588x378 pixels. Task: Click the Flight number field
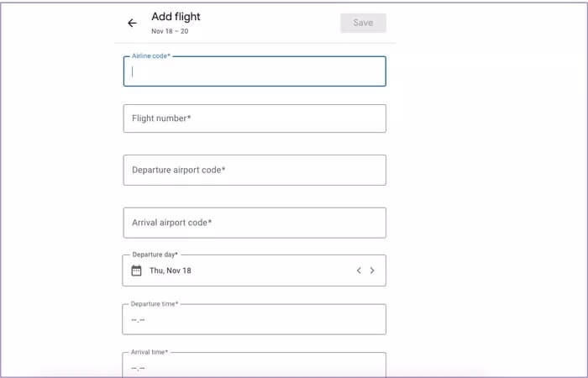tap(255, 118)
